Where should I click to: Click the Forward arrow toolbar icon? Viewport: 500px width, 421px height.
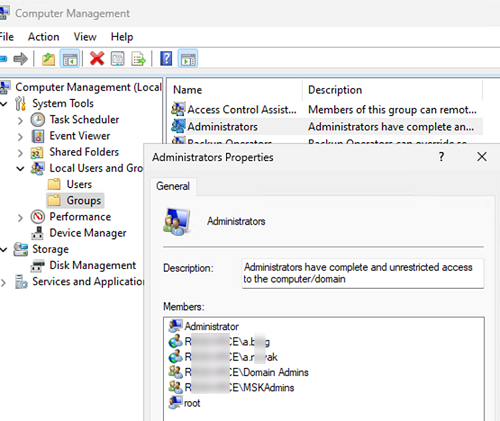21,59
